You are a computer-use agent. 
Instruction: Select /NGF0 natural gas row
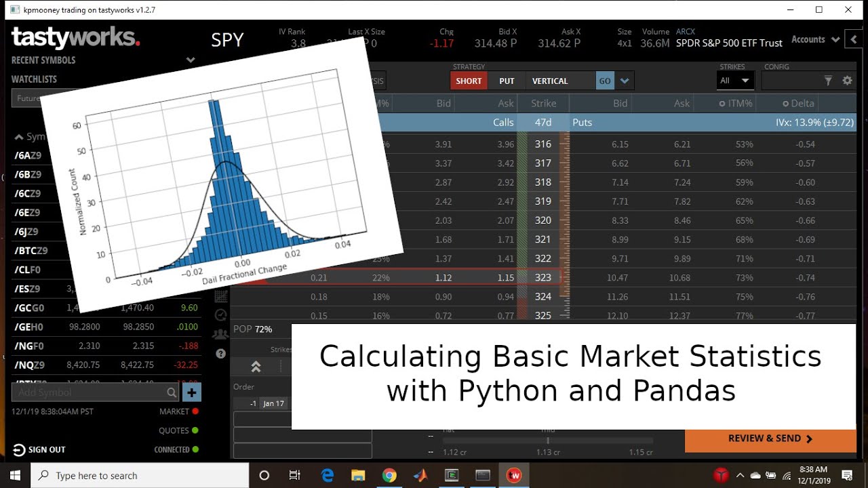point(106,346)
